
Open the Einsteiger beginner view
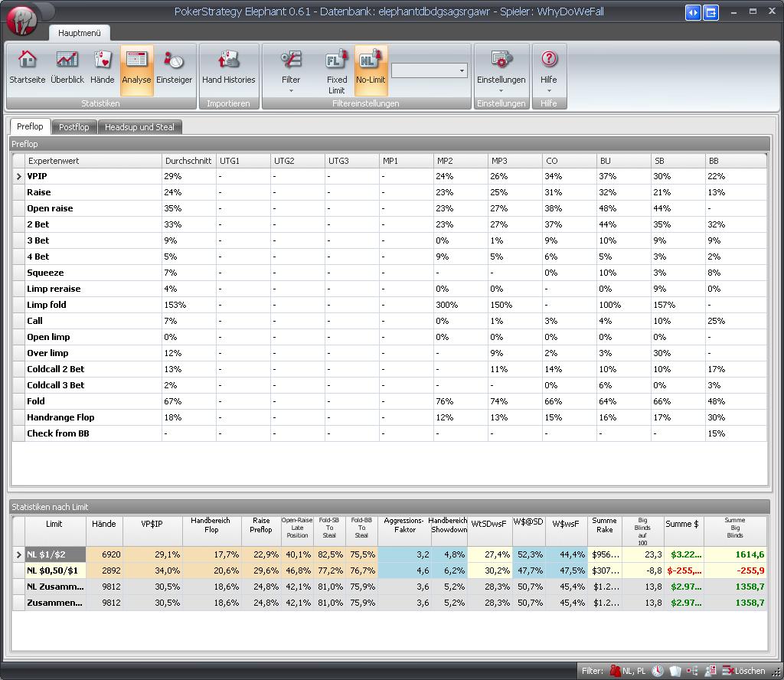coord(174,68)
